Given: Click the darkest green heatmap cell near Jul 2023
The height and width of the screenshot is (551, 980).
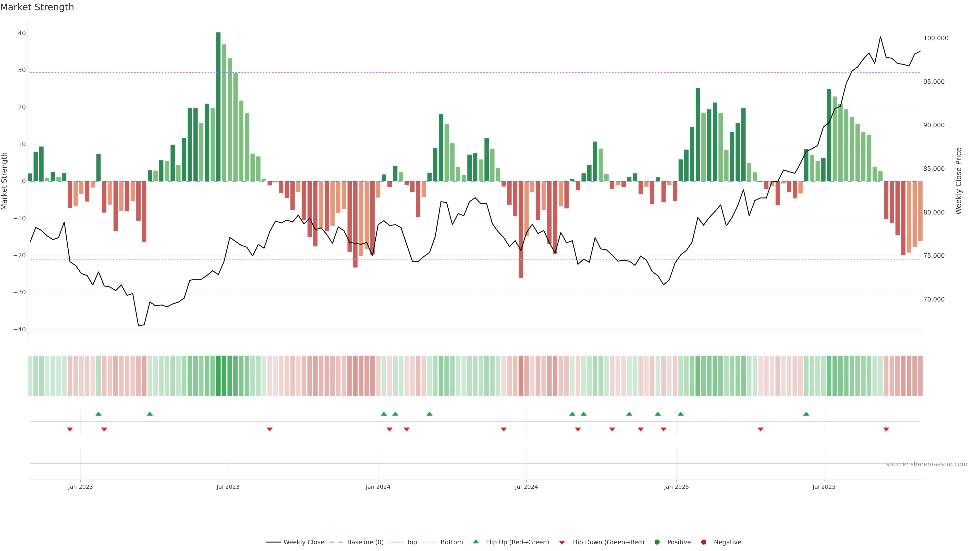Looking at the screenshot, I should coord(218,375).
